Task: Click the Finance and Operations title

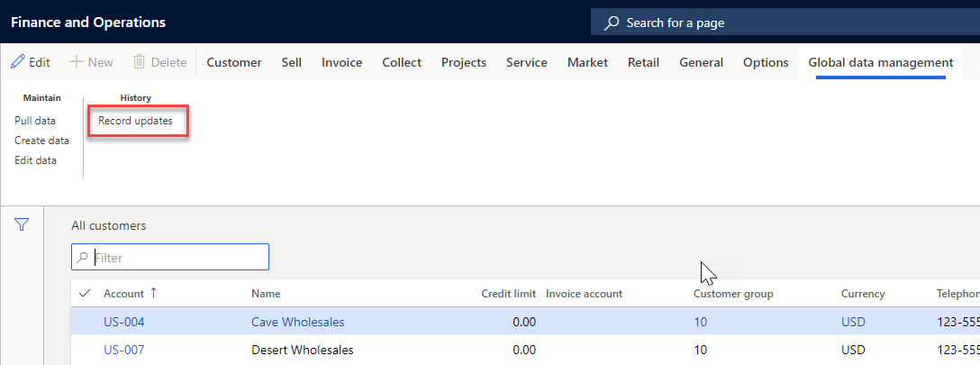Action: pyautogui.click(x=88, y=23)
